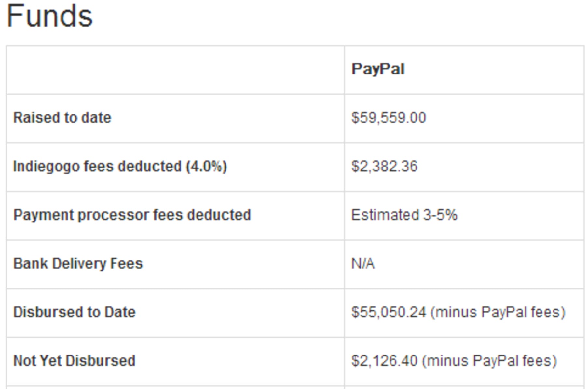Click the empty top-left header cell
The height and width of the screenshot is (389, 588).
pyautogui.click(x=175, y=70)
